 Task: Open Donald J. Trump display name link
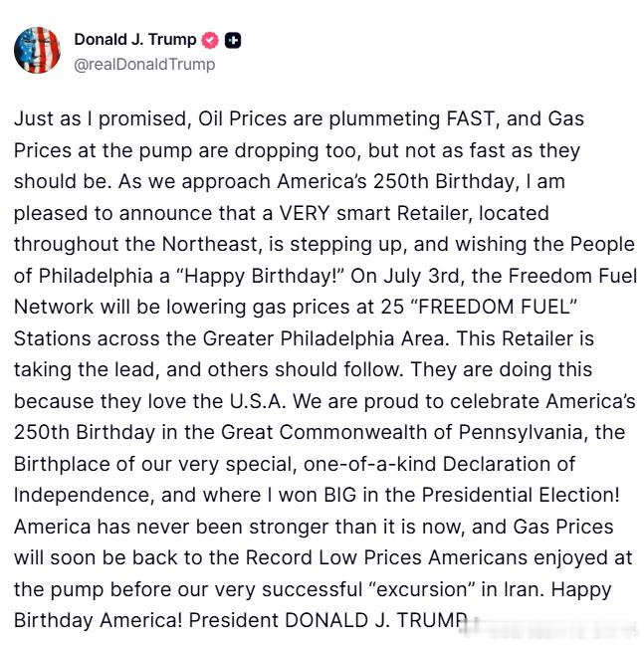point(135,40)
